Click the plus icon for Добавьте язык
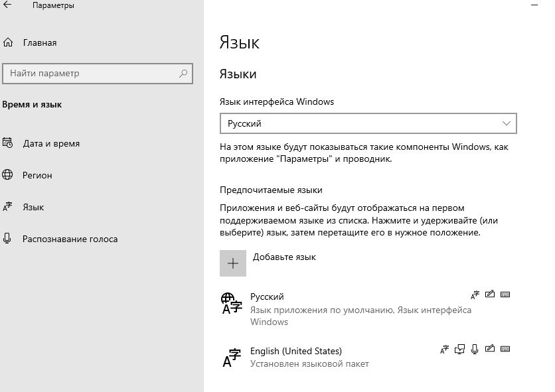555x392 pixels. [x=233, y=263]
